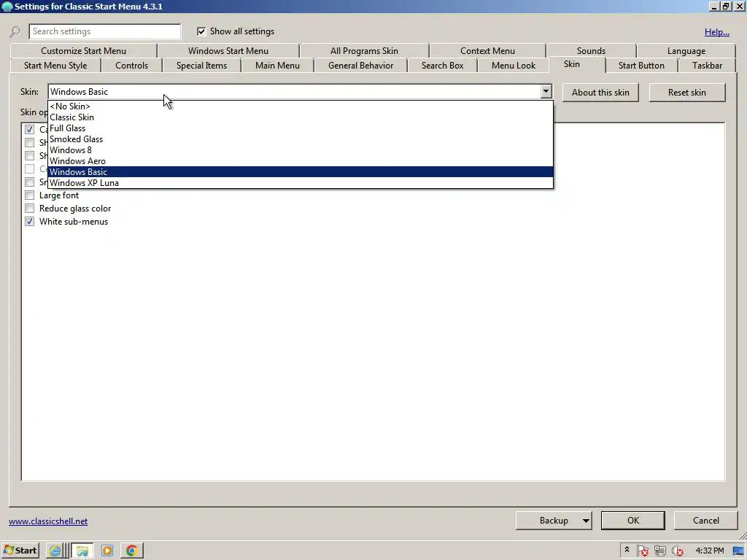The width and height of the screenshot is (747, 560).
Task: Click the Cancel button
Action: tap(705, 521)
